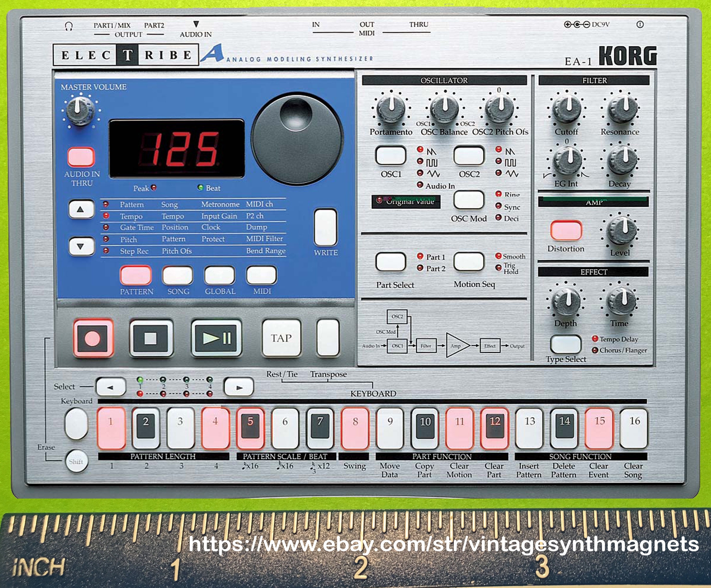
Task: Toggle the AUDIO IN THRU button
Action: point(81,157)
